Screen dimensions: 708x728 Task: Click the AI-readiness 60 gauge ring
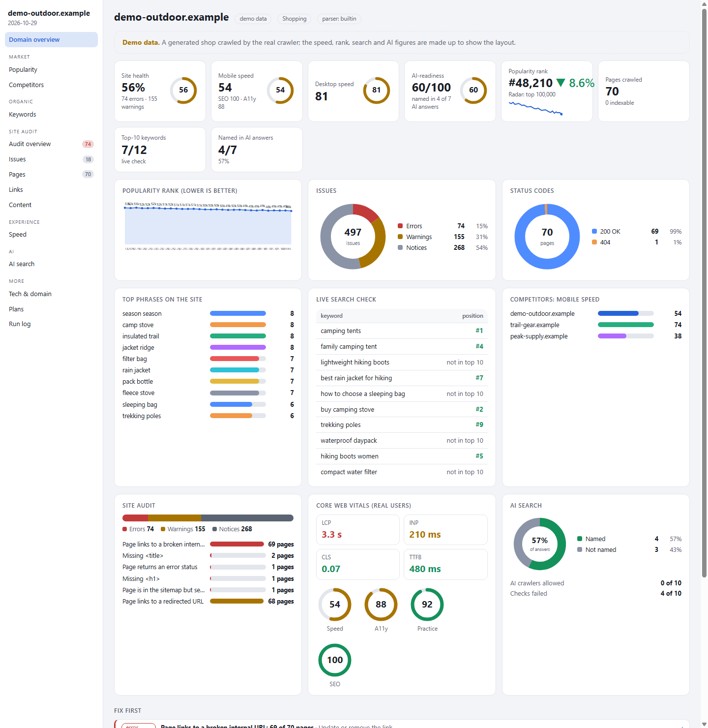(473, 91)
